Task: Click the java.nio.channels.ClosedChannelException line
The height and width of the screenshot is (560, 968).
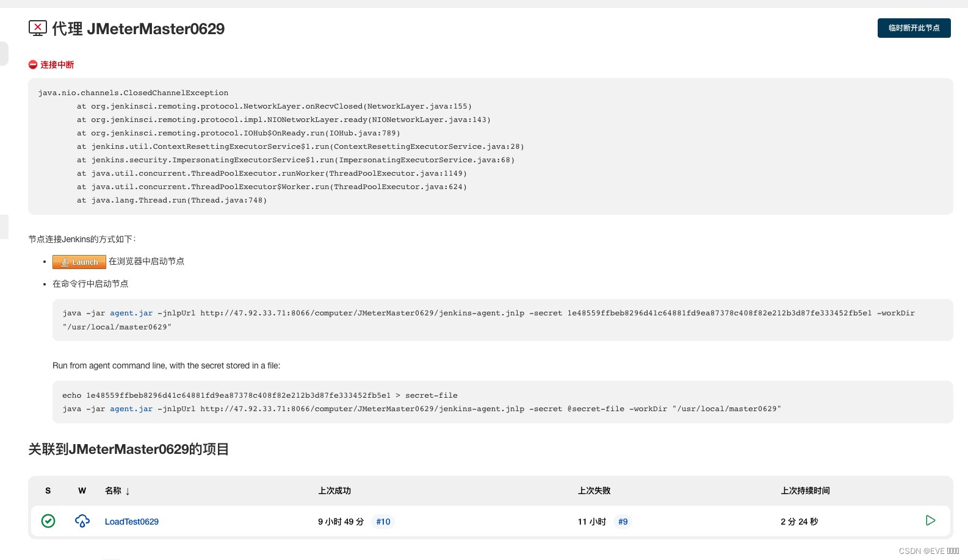Action: [x=133, y=93]
